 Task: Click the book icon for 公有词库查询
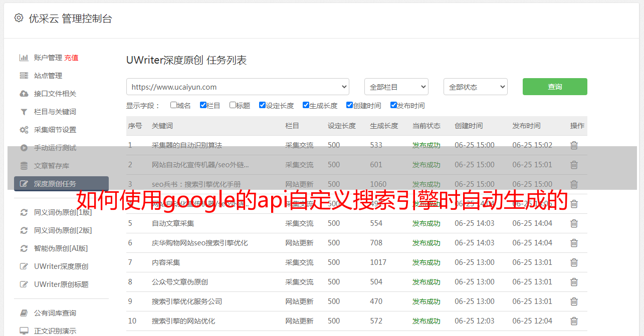pyautogui.click(x=24, y=313)
